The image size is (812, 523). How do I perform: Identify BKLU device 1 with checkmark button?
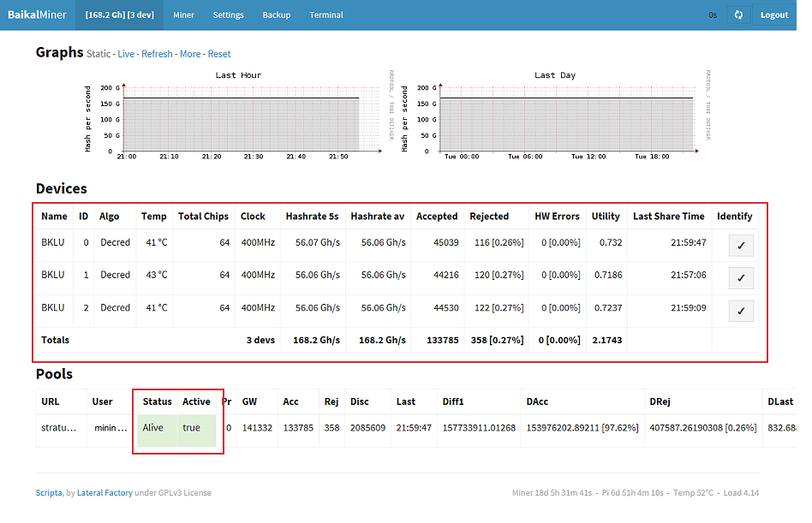click(741, 278)
